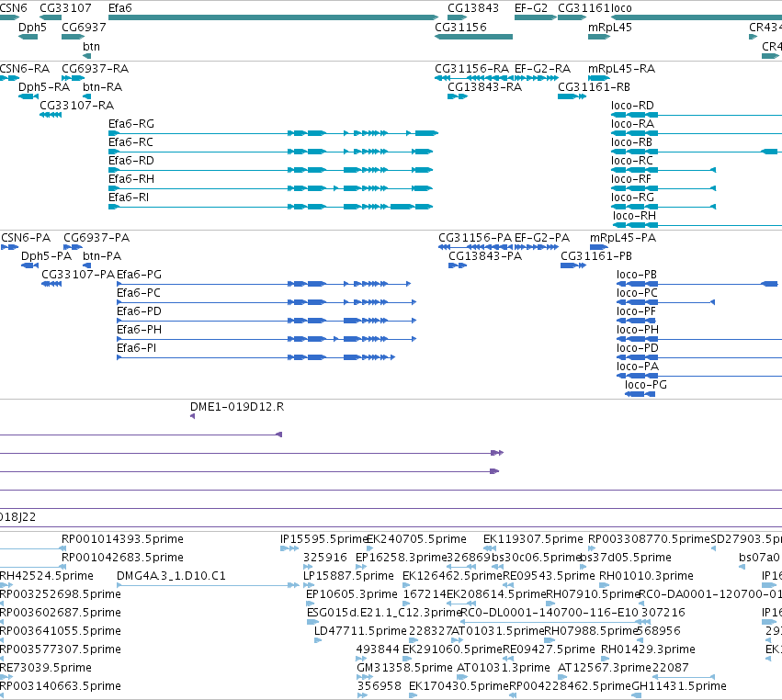This screenshot has height=700, width=782.
Task: Select protein Efa6-PD
Action: click(x=139, y=311)
